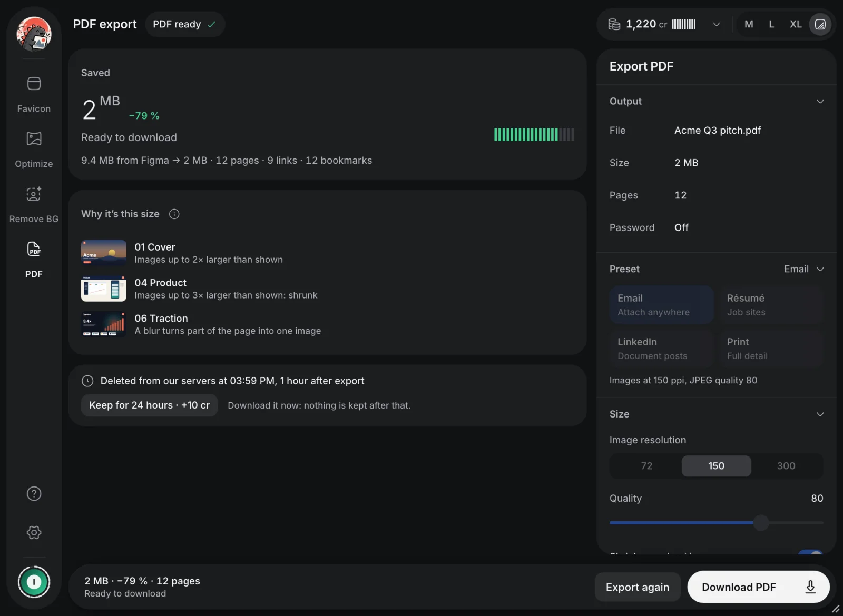
Task: Click the −79 % savings figure
Action: pyautogui.click(x=144, y=116)
